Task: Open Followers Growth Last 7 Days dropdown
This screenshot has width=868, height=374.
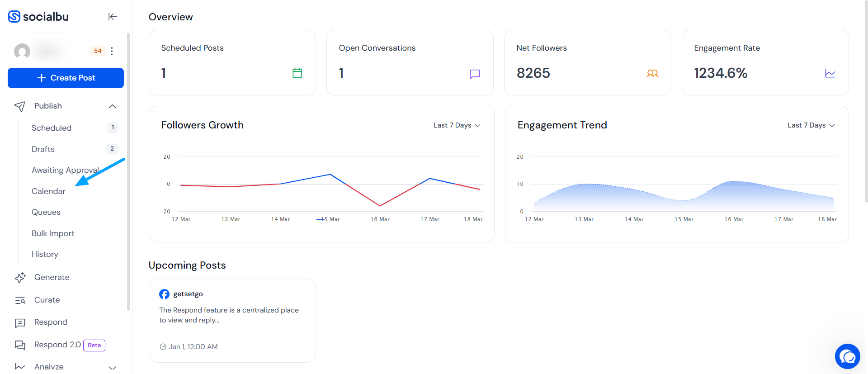Action: [457, 125]
